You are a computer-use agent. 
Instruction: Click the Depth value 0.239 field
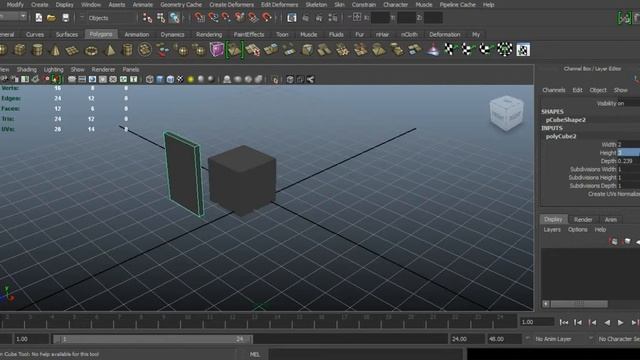click(629, 161)
